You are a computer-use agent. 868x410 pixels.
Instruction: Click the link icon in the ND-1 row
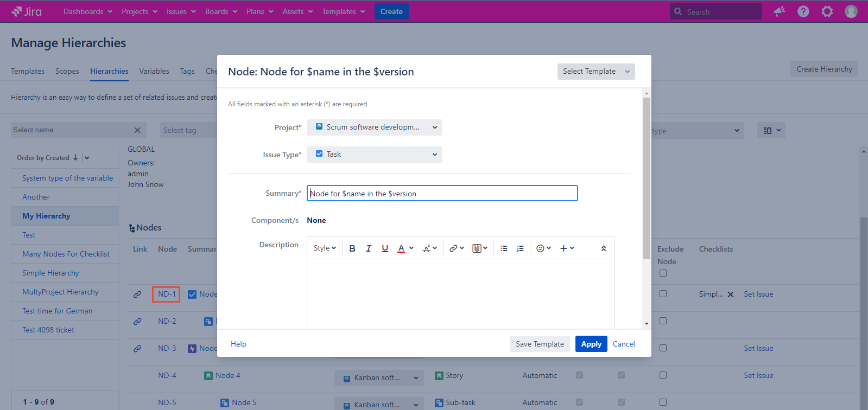137,294
